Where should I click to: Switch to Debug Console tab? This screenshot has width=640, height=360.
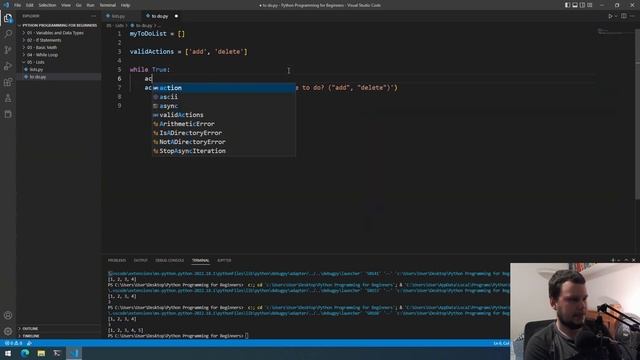click(x=169, y=260)
